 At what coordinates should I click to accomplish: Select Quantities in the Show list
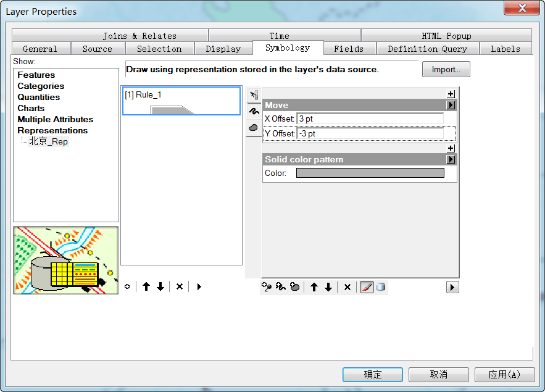(x=39, y=98)
